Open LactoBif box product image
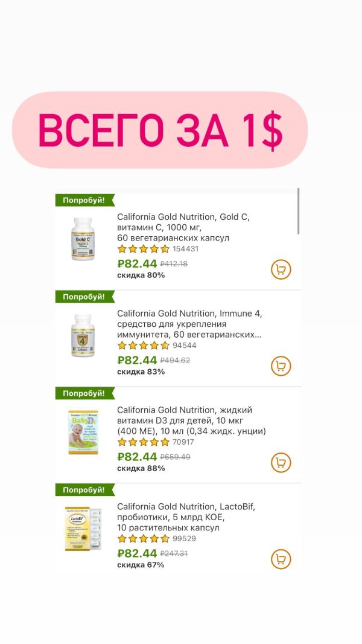Viewport: 362px width, 644px height. [83, 528]
